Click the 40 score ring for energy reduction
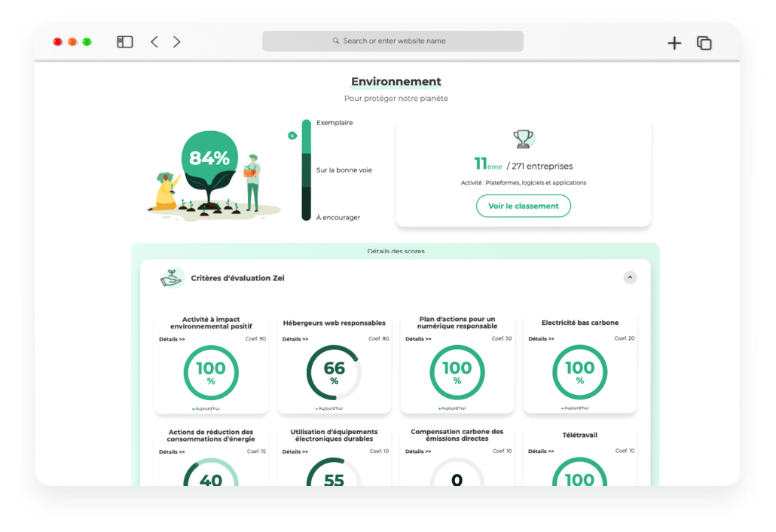The width and height of the screenshot is (776, 532). pyautogui.click(x=211, y=472)
